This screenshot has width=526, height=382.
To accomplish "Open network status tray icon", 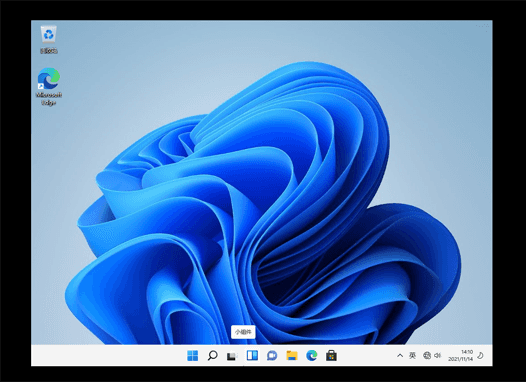I will click(427, 356).
